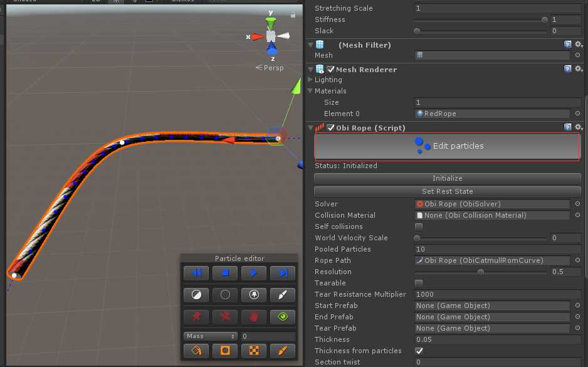Disable the Mesh Renderer component checkbox
This screenshot has height=367, width=588.
coord(330,70)
